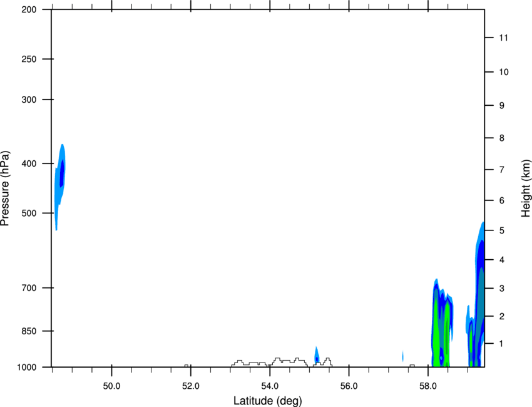Click the 500 pressure tick label
The width and height of the screenshot is (532, 407).
[29, 213]
